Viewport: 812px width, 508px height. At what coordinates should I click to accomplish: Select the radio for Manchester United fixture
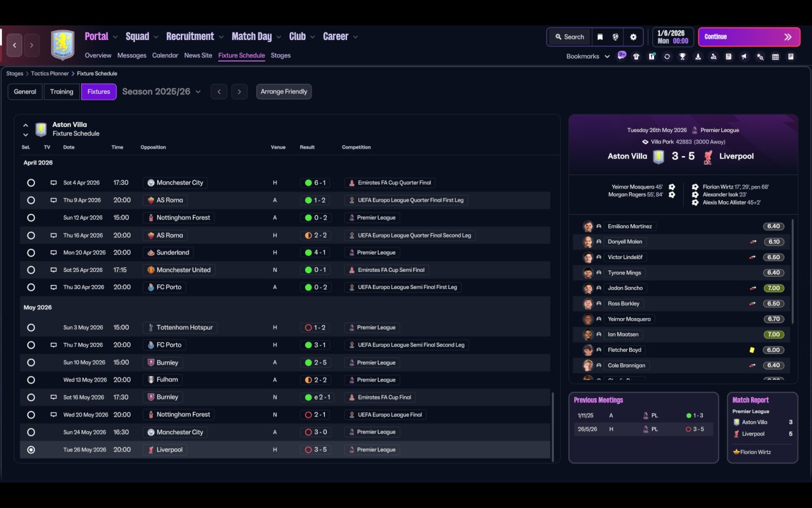tap(31, 270)
